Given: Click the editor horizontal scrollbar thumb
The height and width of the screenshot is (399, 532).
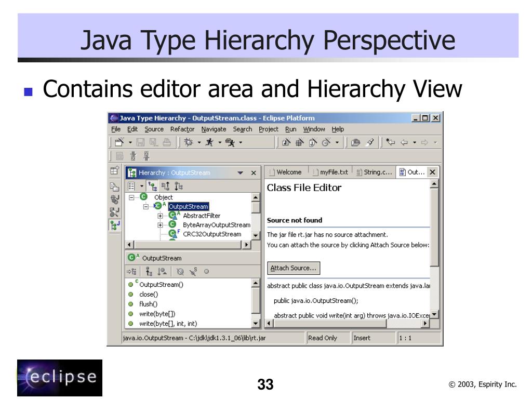Looking at the screenshot, I should [330, 324].
